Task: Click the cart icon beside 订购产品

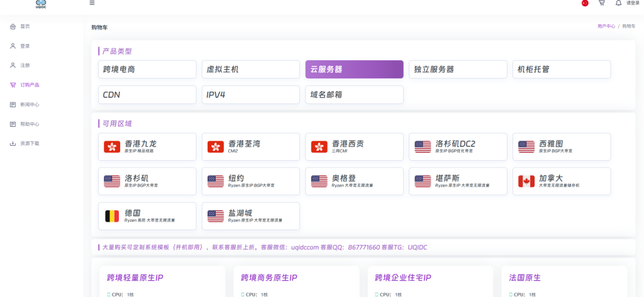Action: [x=13, y=85]
